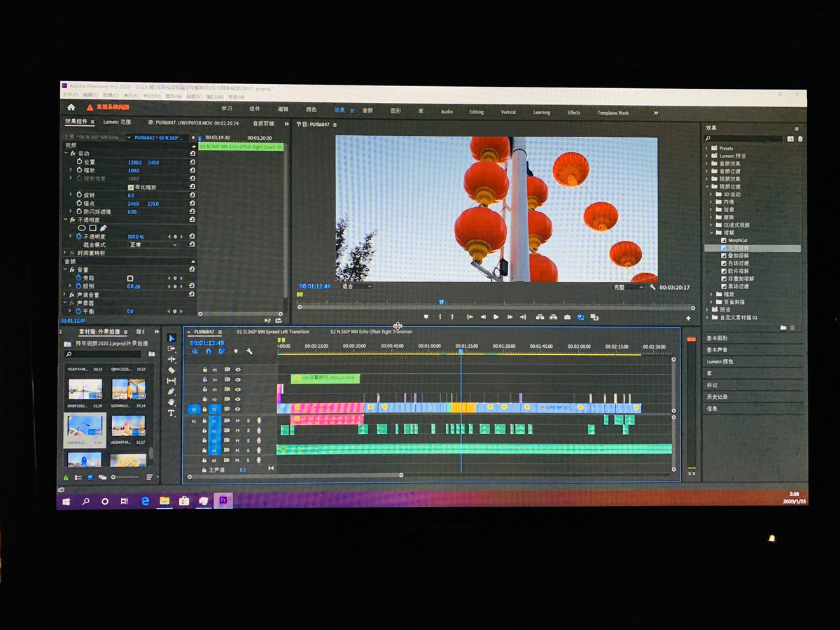The height and width of the screenshot is (630, 840).
Task: Open 基本图形 panel
Action: 717,338
